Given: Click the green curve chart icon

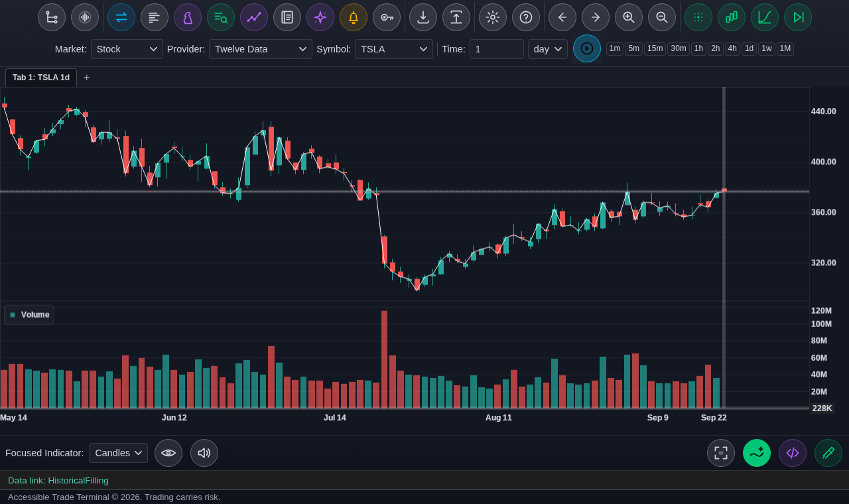Looking at the screenshot, I should (x=765, y=17).
